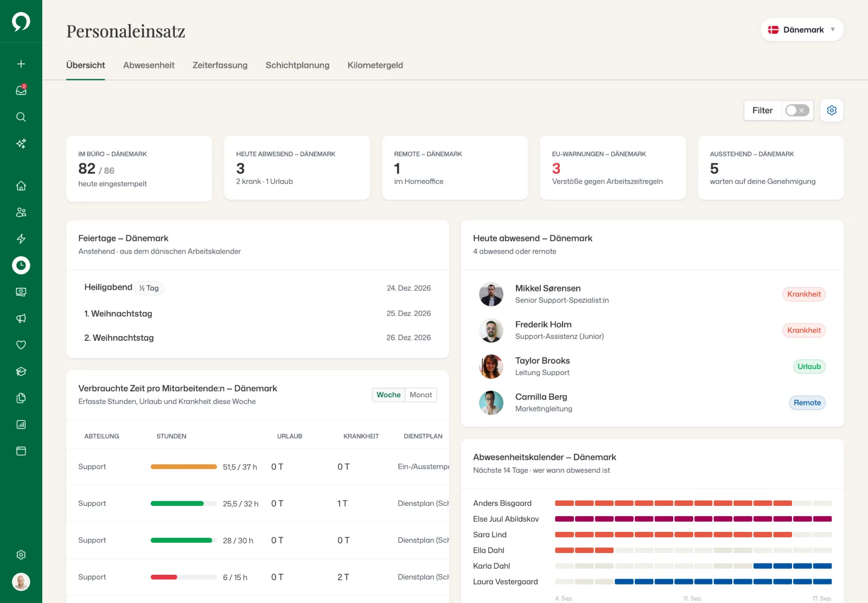Open the sidebar settings gear icon
Image resolution: width=868 pixels, height=603 pixels.
pos(21,555)
